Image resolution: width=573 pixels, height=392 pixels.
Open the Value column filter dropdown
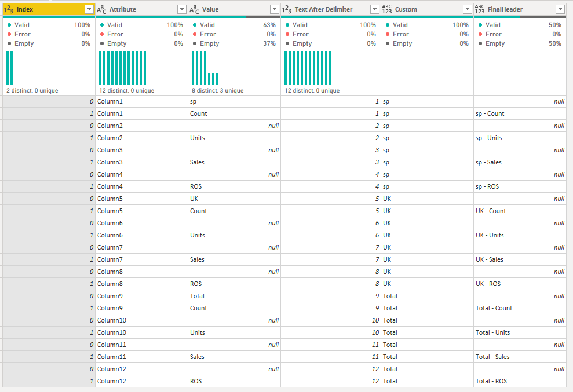[275, 9]
